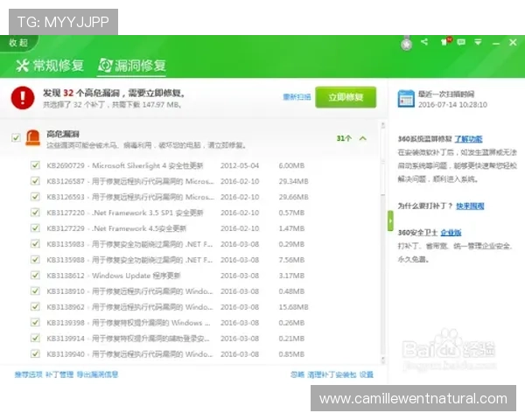The height and width of the screenshot is (420, 525).
Task: Open 补丁管理 link
Action: pyautogui.click(x=59, y=374)
